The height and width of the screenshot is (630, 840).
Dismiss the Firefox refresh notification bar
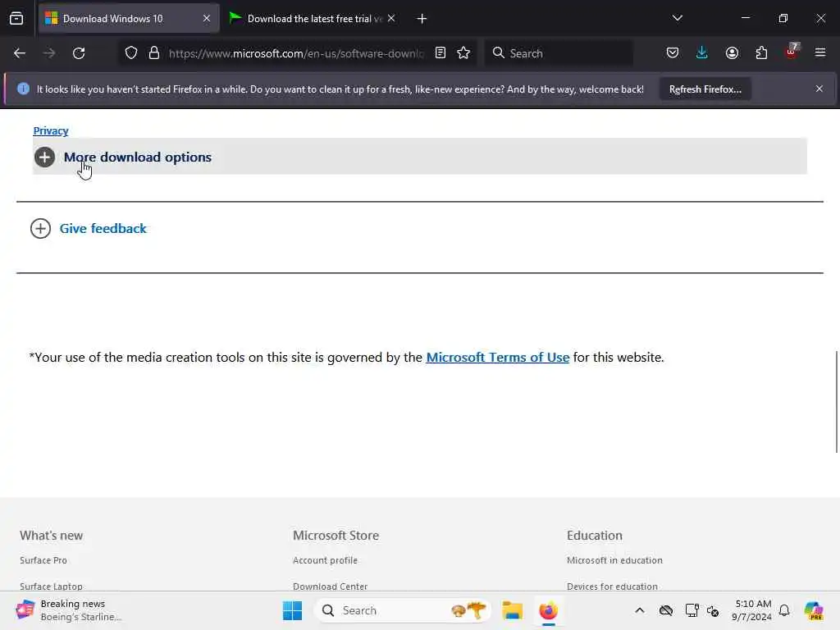[x=819, y=89]
